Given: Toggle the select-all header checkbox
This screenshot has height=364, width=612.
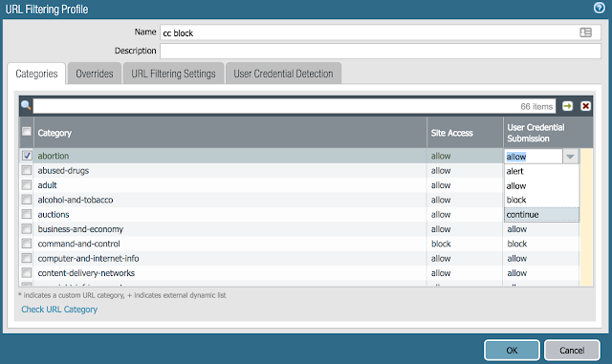Looking at the screenshot, I should tap(27, 132).
